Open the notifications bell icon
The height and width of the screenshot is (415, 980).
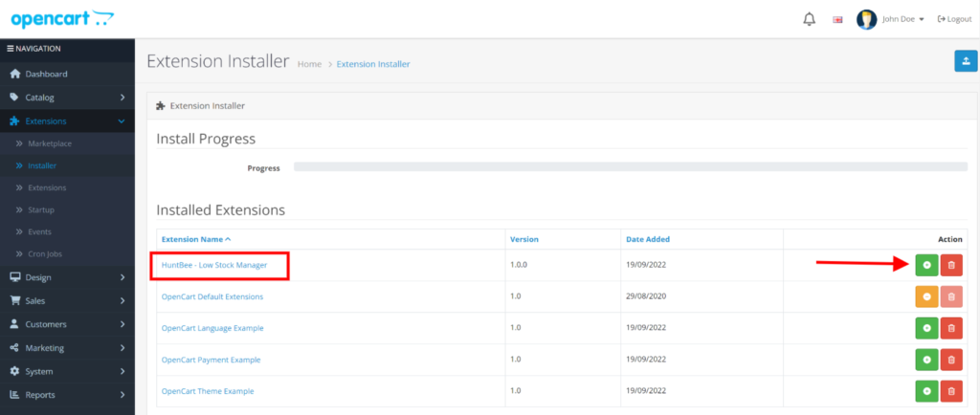pyautogui.click(x=809, y=19)
